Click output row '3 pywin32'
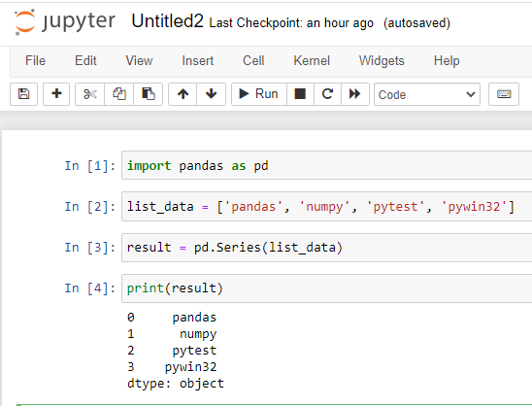 coord(172,366)
